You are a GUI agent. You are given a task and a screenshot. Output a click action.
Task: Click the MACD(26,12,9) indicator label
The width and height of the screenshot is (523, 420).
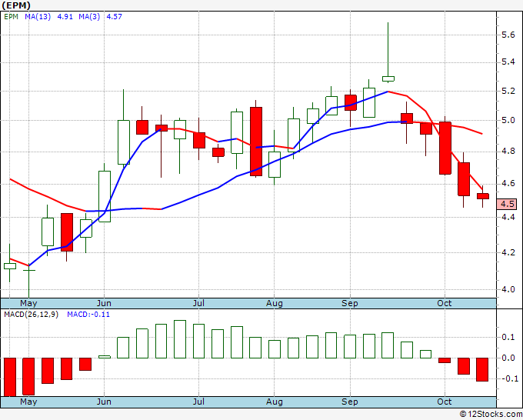[x=31, y=315]
